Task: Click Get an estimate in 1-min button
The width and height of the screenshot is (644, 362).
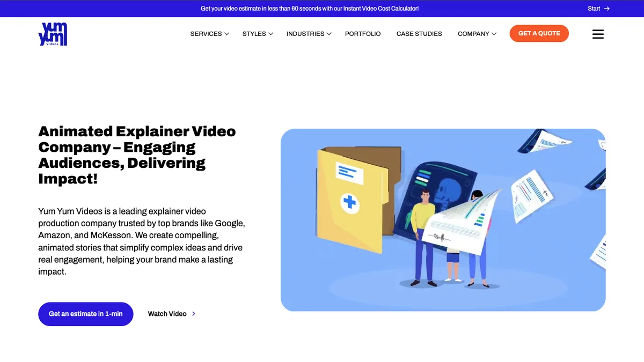Action: pyautogui.click(x=86, y=314)
